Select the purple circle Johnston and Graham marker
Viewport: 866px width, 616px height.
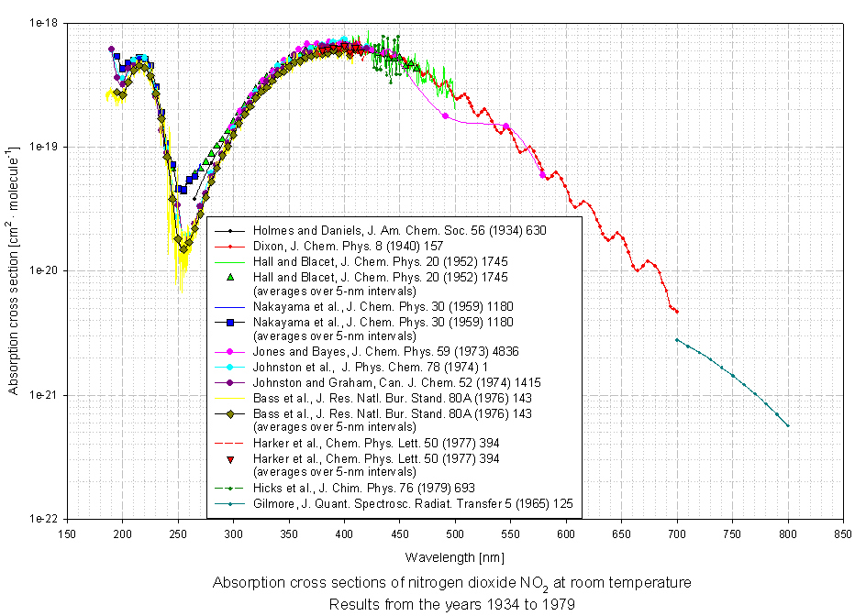[x=230, y=382]
